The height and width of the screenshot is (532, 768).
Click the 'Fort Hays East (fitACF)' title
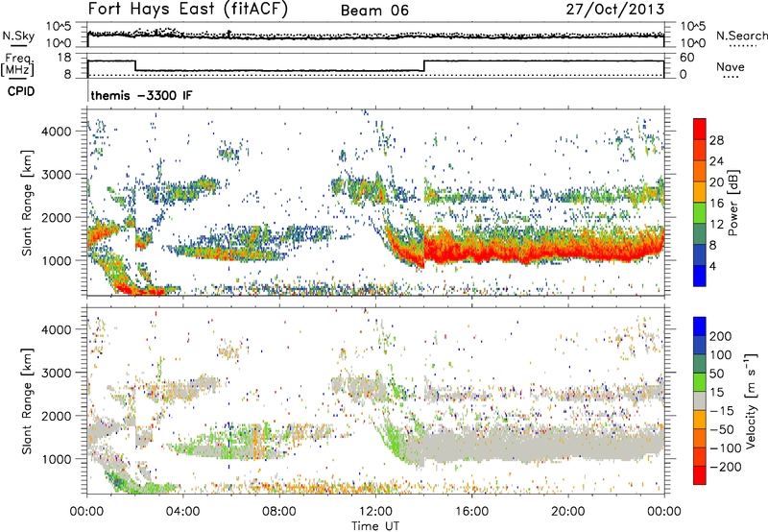(188, 10)
